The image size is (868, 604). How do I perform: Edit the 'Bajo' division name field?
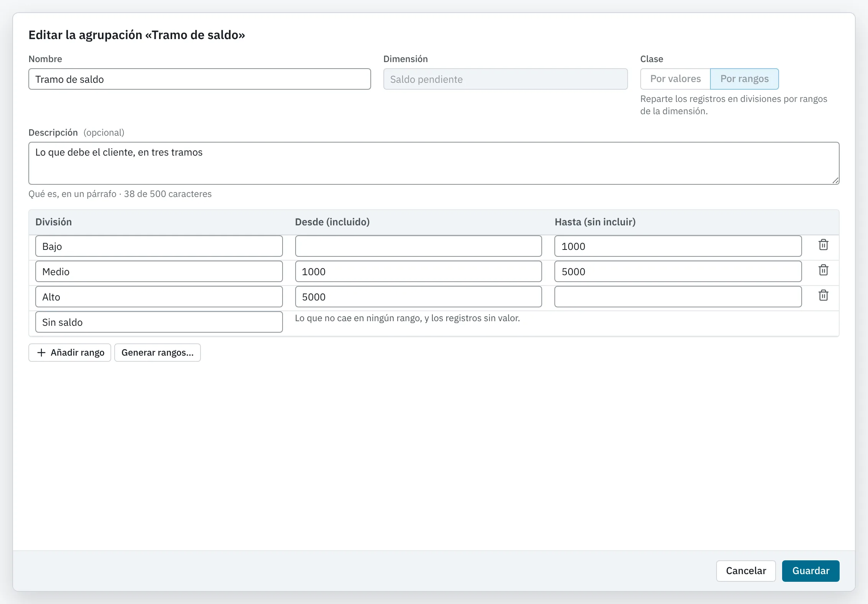click(159, 246)
